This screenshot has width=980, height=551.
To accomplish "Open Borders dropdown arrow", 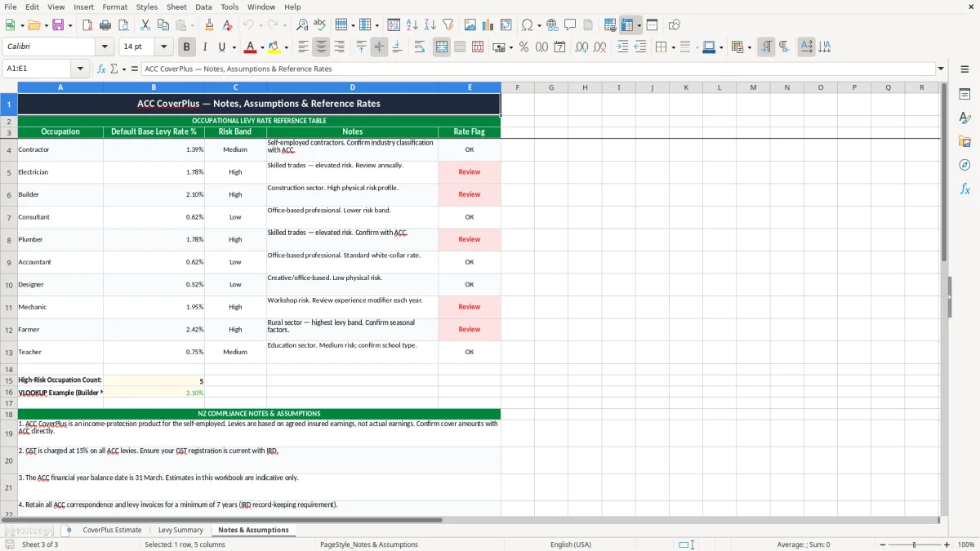I will point(673,47).
